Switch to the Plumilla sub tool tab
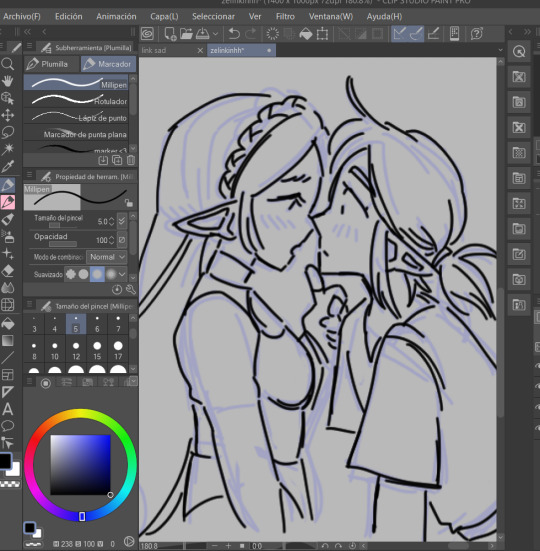 pyautogui.click(x=52, y=64)
